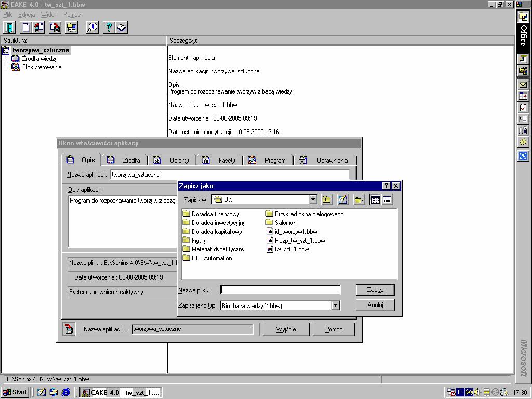This screenshot has width=532, height=399.
Task: Click the Opis aplikacji text area
Action: [x=123, y=221]
